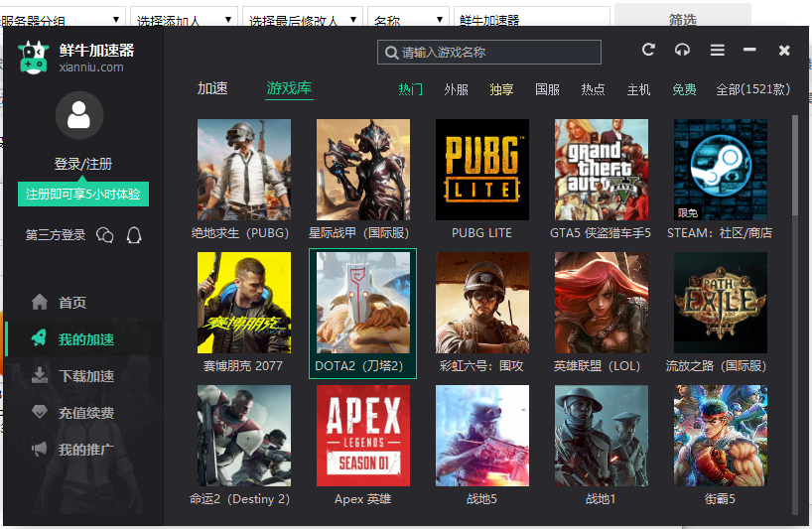Open the GTA5 侠盗猎车手5 cover
The image size is (812, 529).
pos(602,170)
